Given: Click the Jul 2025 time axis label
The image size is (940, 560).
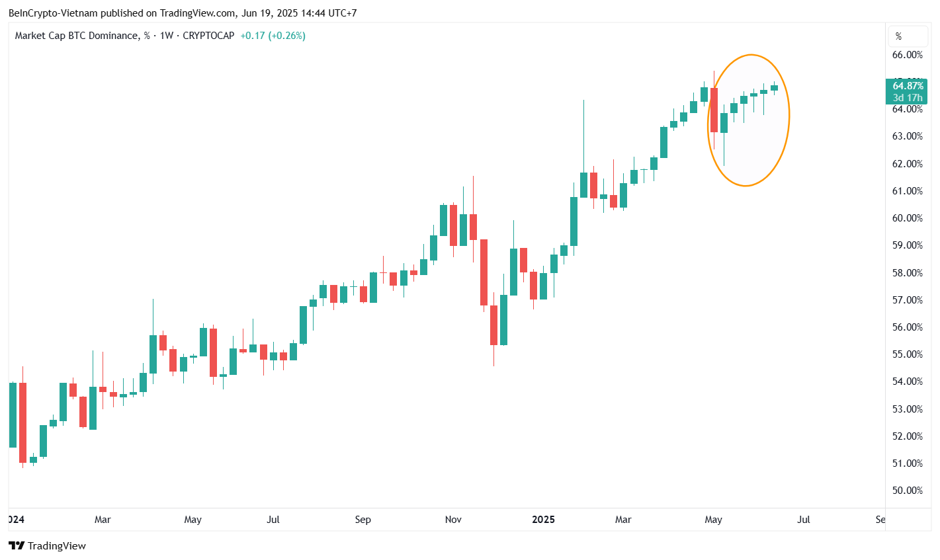Looking at the screenshot, I should (803, 520).
